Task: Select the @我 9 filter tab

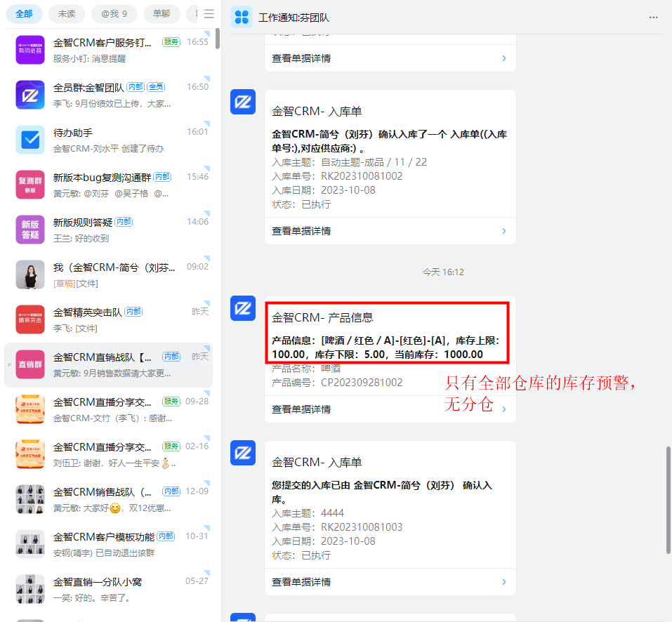Action: 114,14
